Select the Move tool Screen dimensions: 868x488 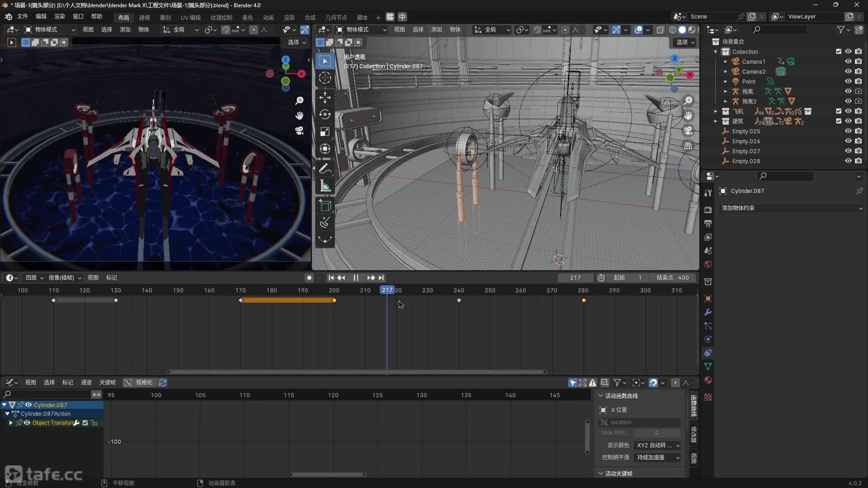[325, 97]
